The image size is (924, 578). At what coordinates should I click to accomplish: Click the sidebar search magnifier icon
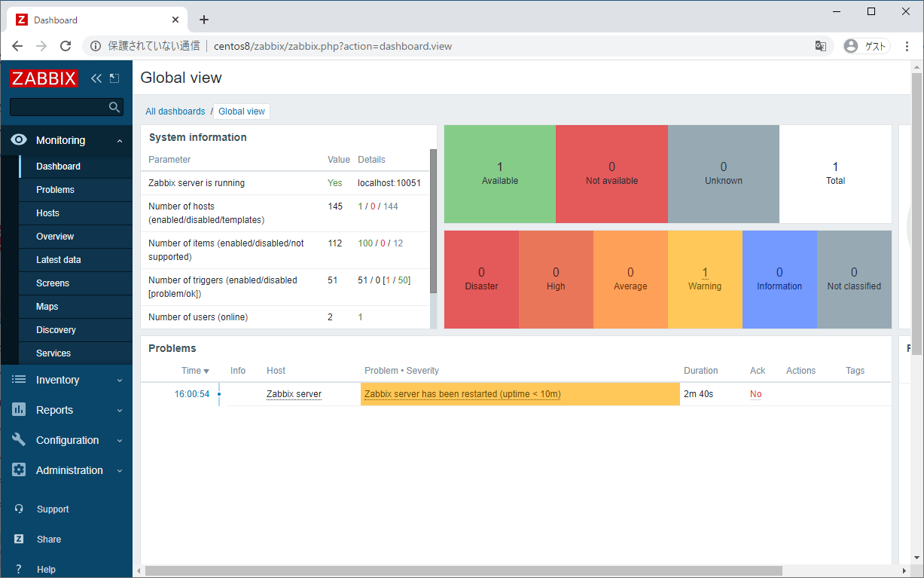pos(114,107)
